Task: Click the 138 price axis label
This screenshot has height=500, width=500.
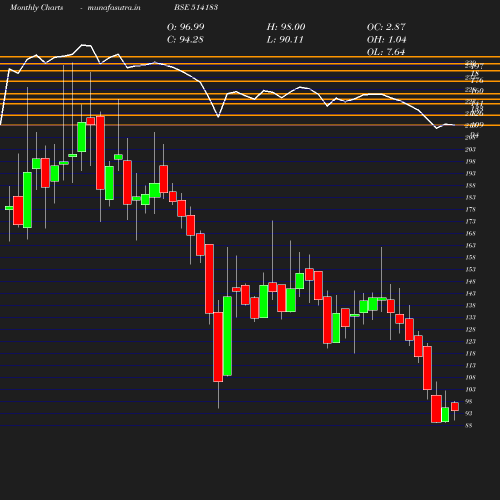Action: tap(470, 306)
